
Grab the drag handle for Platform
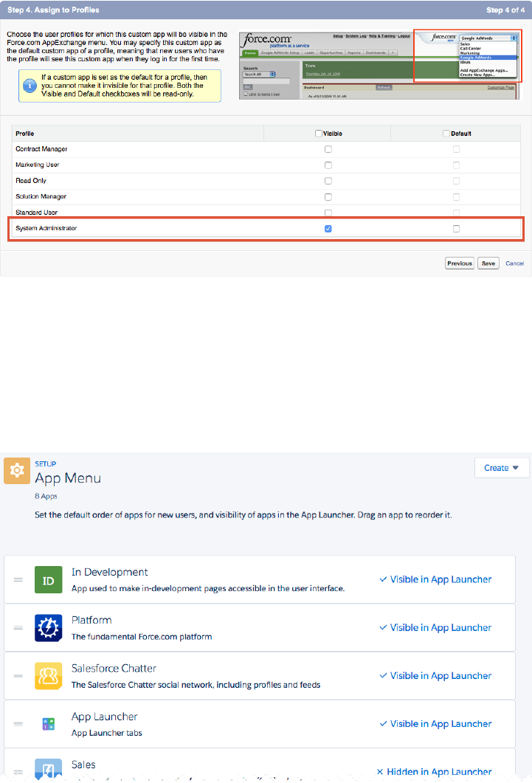click(18, 628)
